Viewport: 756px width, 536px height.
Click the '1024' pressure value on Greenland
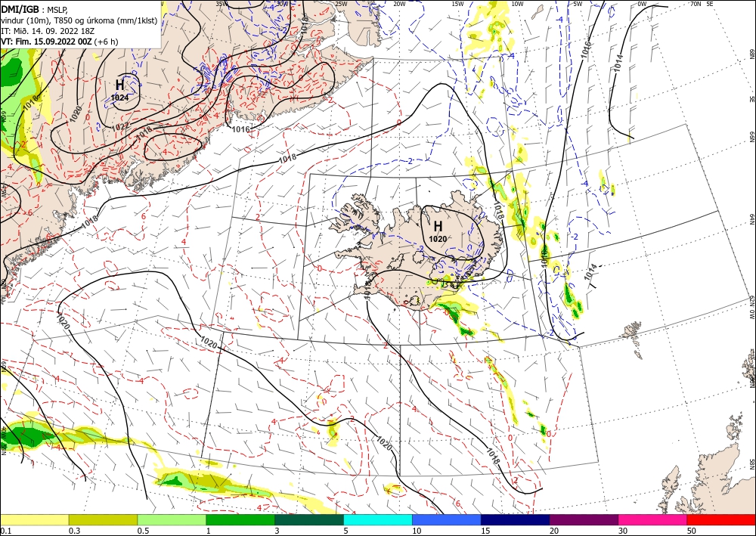coord(119,98)
